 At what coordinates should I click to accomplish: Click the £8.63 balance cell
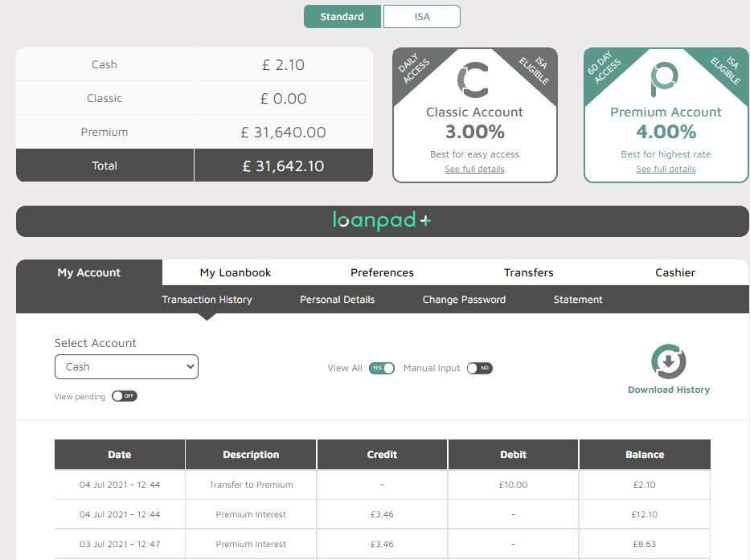pos(645,544)
